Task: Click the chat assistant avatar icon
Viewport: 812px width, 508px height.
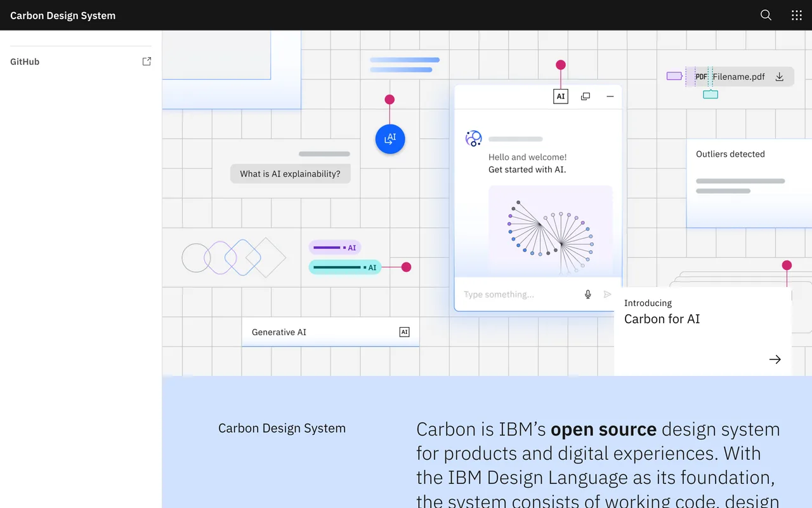Action: coord(473,138)
